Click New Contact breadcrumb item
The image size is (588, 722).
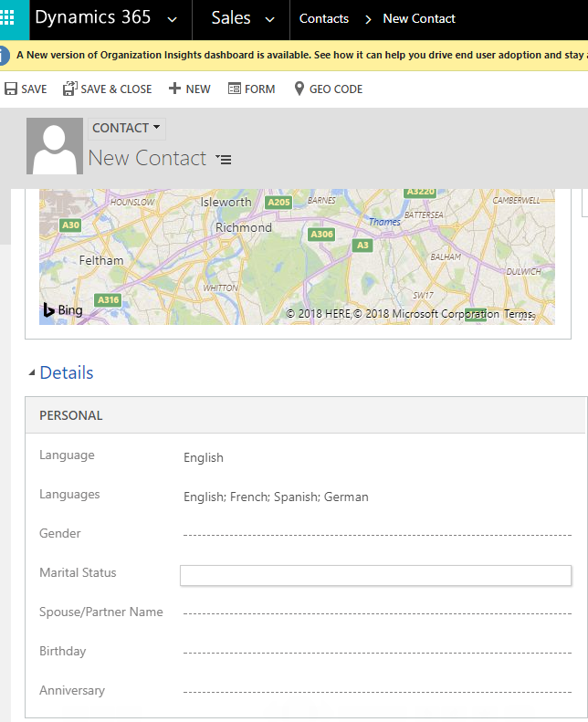click(419, 19)
